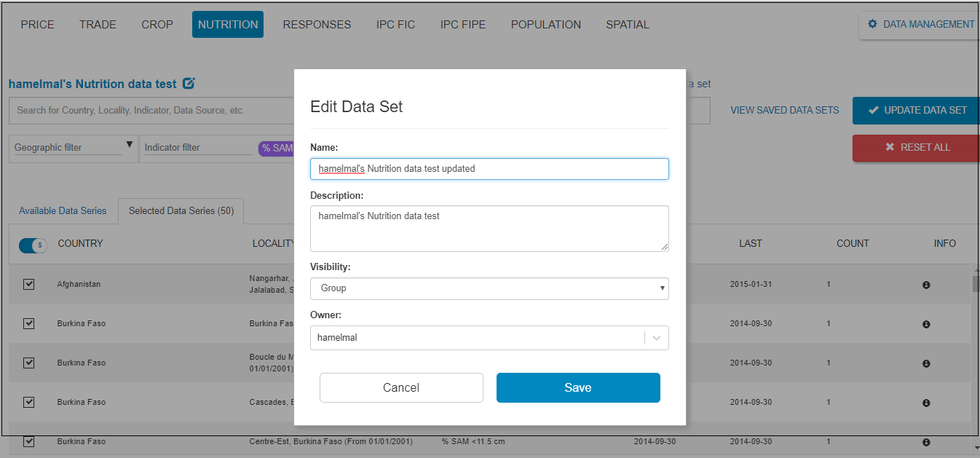
Task: Expand the Owner dropdown showing hamelmal
Action: pyautogui.click(x=656, y=337)
